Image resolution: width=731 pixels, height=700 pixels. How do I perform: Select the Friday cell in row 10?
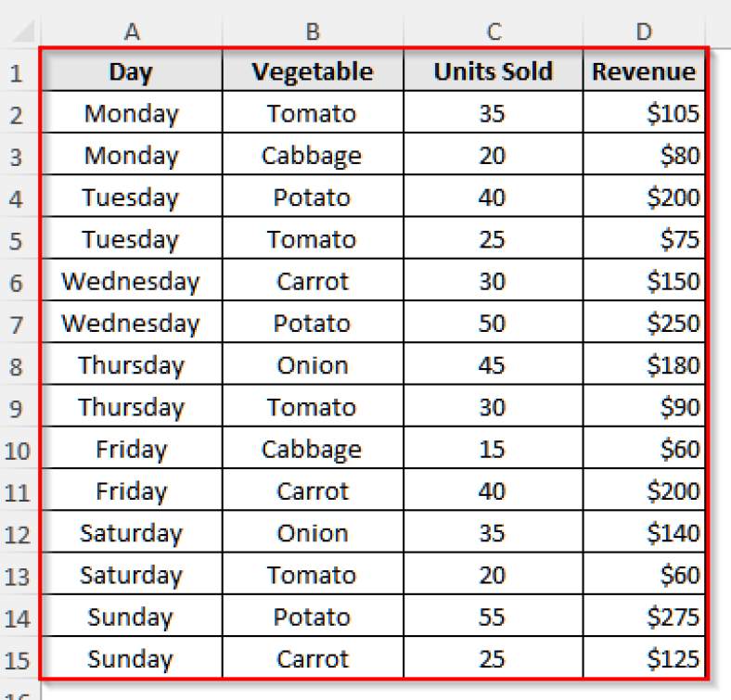click(132, 448)
